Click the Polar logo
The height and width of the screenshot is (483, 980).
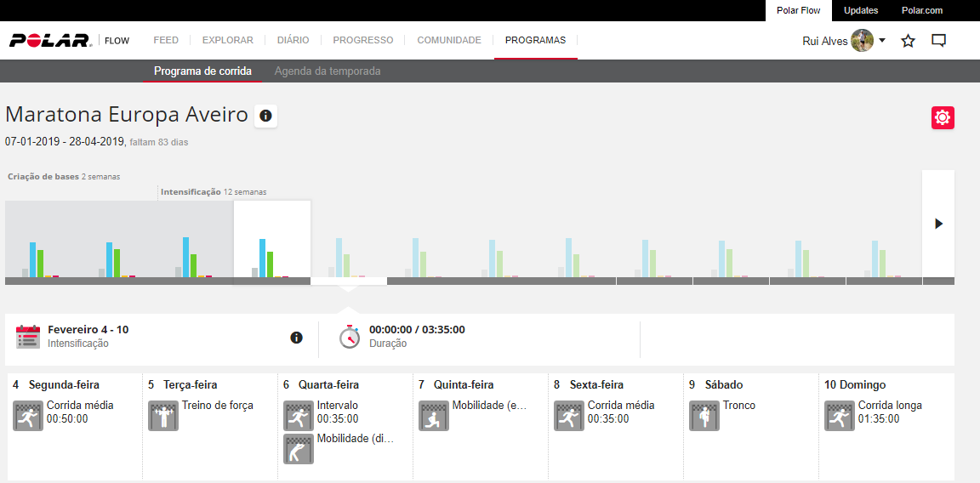[x=50, y=40]
